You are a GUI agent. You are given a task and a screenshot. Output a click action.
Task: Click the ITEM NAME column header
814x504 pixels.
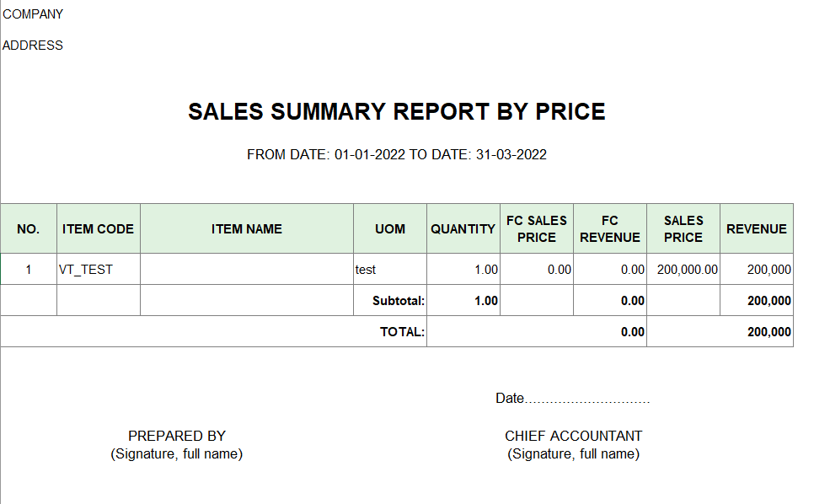[x=247, y=229]
